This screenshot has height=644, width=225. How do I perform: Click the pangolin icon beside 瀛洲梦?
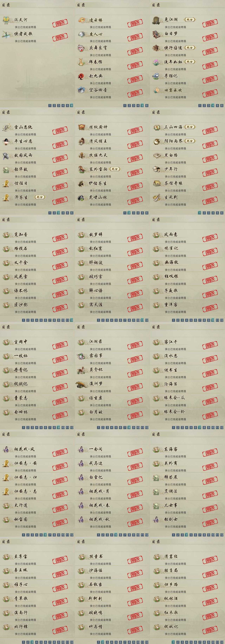[x=82, y=384]
